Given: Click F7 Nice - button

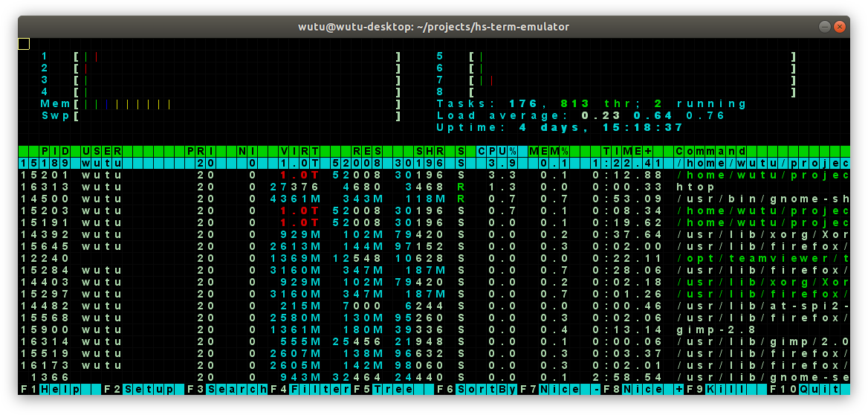Looking at the screenshot, I should [x=560, y=389].
